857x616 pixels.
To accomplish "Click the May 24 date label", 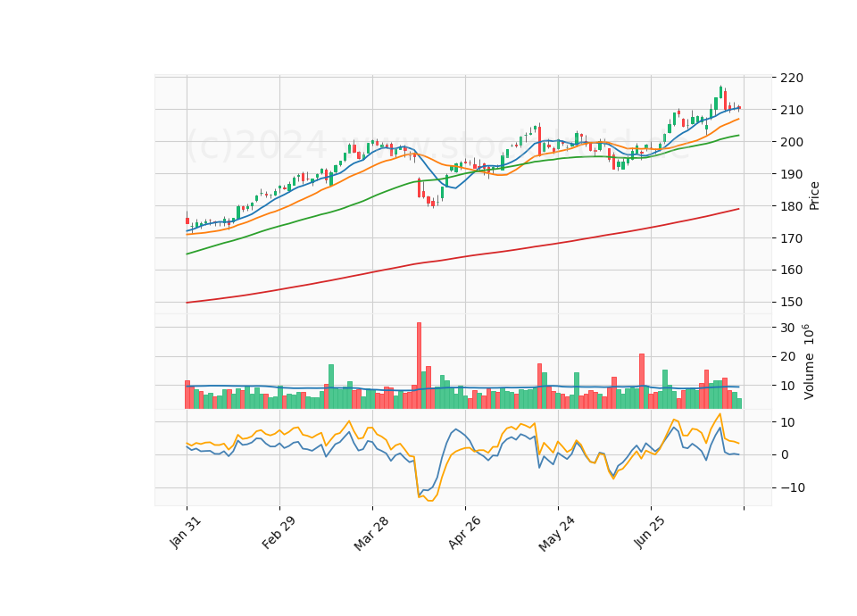I will click(x=556, y=534).
